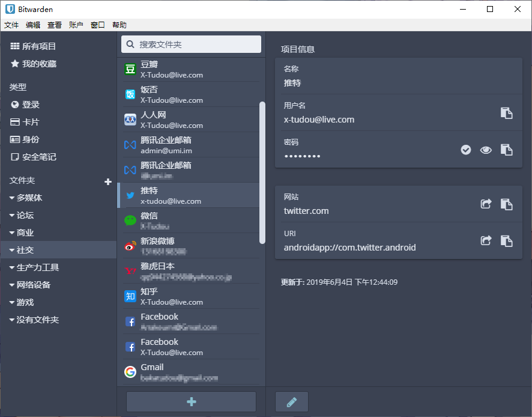Open the 账户 menu
This screenshot has width=532, height=417.
[76, 25]
